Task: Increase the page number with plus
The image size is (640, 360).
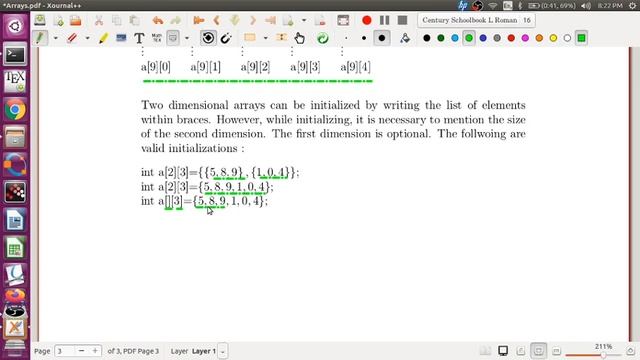Action: [x=95, y=351]
